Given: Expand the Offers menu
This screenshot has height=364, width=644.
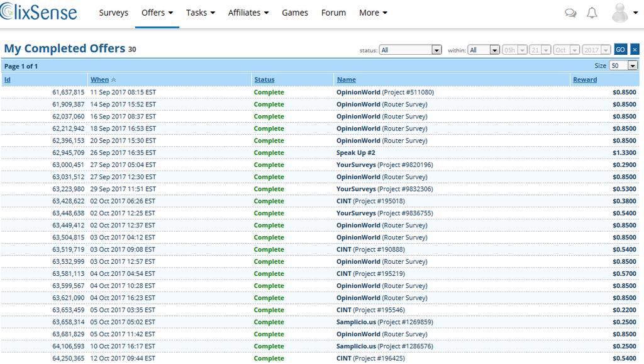Looking at the screenshot, I should pyautogui.click(x=157, y=13).
